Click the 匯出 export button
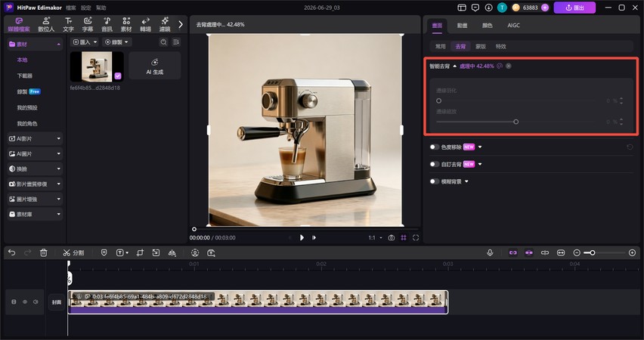Image resolution: width=644 pixels, height=340 pixels. point(574,8)
